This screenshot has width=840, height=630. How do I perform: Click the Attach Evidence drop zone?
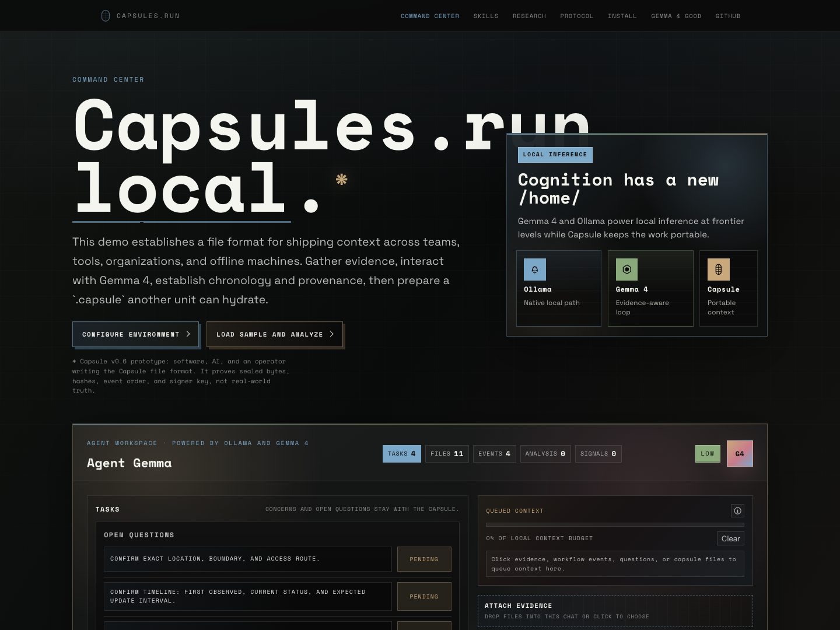tap(615, 611)
